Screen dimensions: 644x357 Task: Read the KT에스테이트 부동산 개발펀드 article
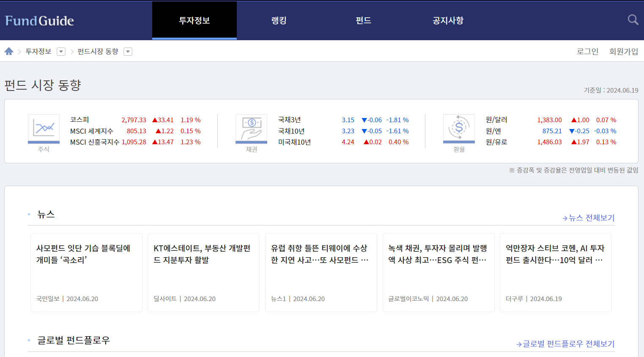coord(203,272)
